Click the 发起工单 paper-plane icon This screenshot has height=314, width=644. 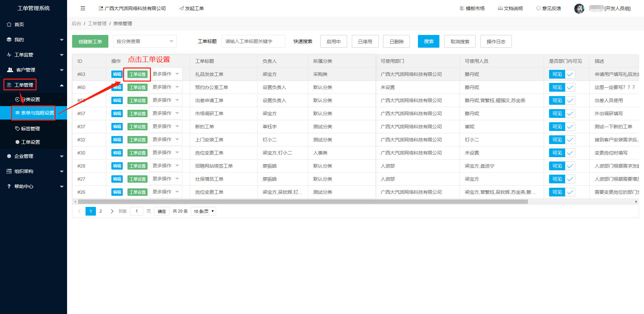pyautogui.click(x=181, y=8)
